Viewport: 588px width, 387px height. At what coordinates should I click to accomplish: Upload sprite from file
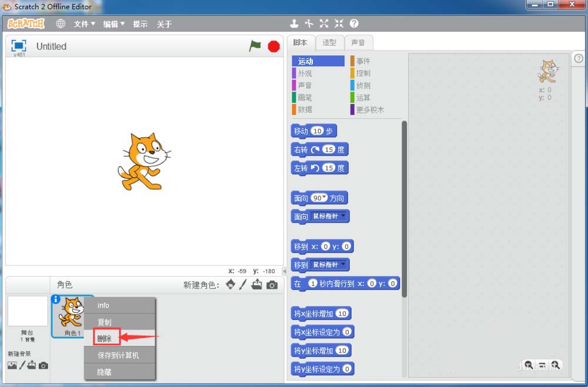257,284
